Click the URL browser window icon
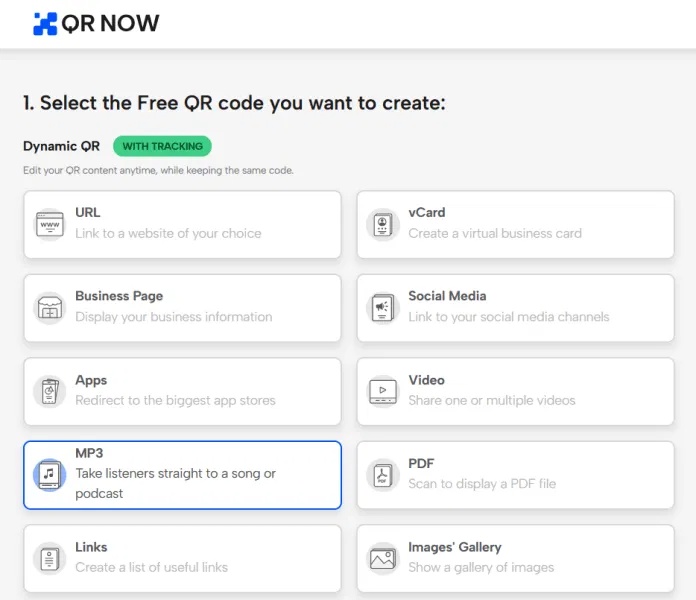The image size is (696, 600). pos(49,224)
